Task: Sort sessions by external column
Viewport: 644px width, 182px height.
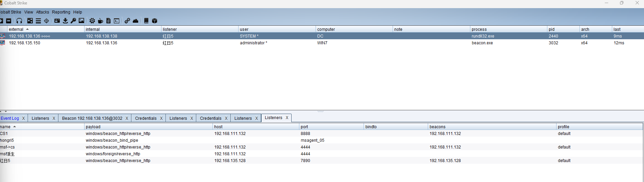Action: point(46,29)
